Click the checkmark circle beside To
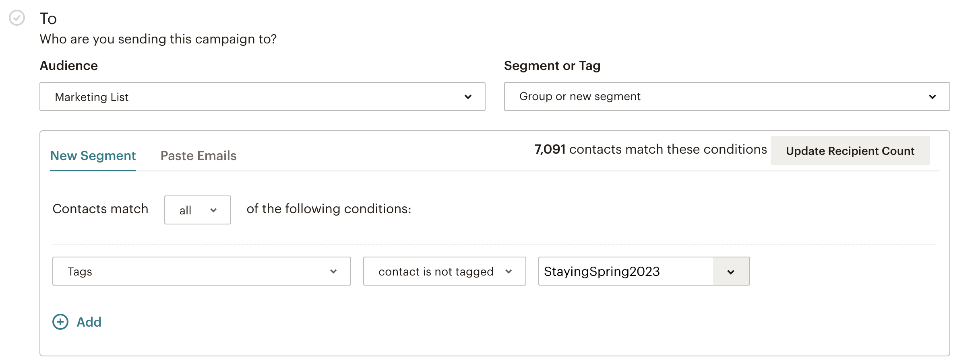Image resolution: width=980 pixels, height=362 pixels. tap(17, 18)
